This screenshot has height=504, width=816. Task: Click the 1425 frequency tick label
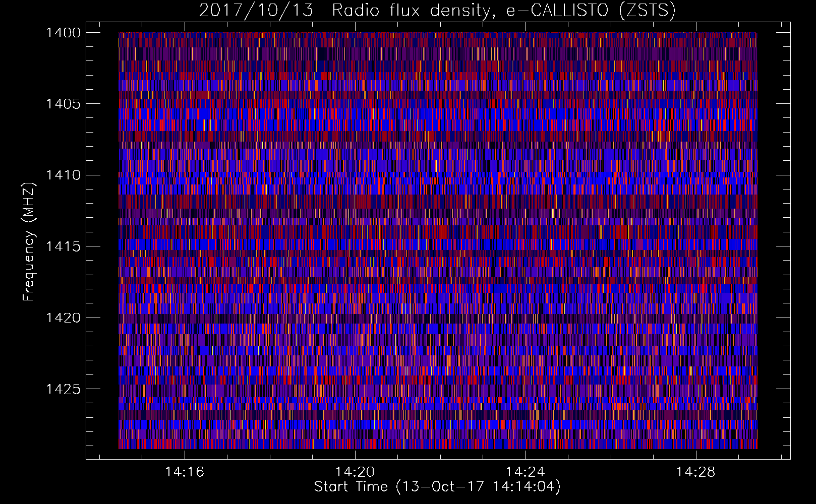pos(63,389)
